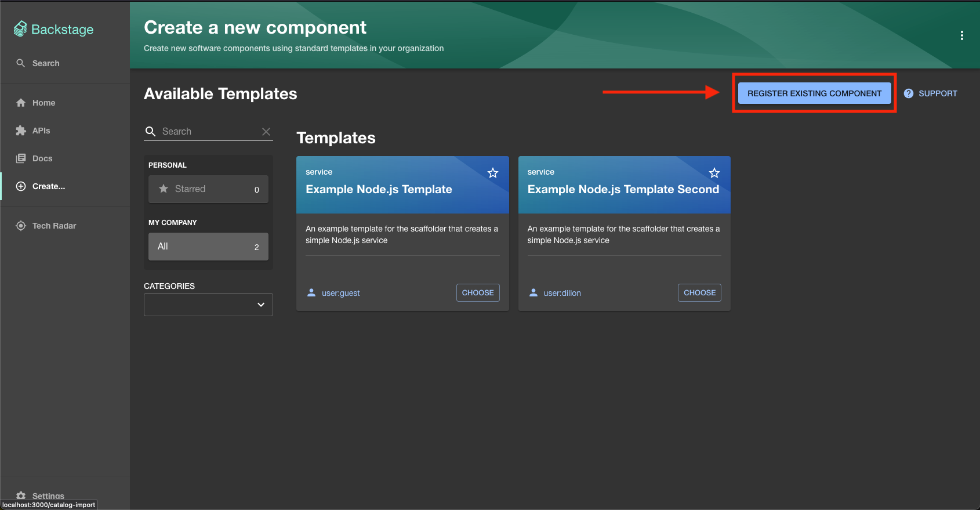
Task: Click the Support question mark icon
Action: [909, 93]
